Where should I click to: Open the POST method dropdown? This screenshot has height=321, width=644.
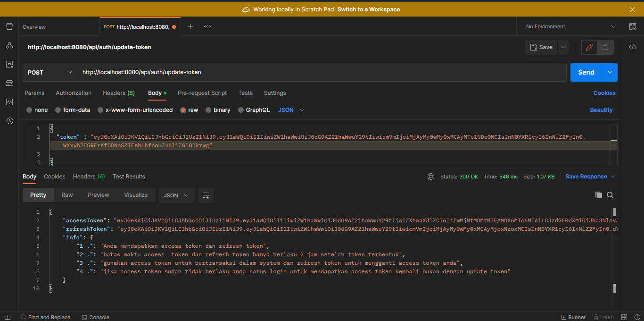coord(50,72)
